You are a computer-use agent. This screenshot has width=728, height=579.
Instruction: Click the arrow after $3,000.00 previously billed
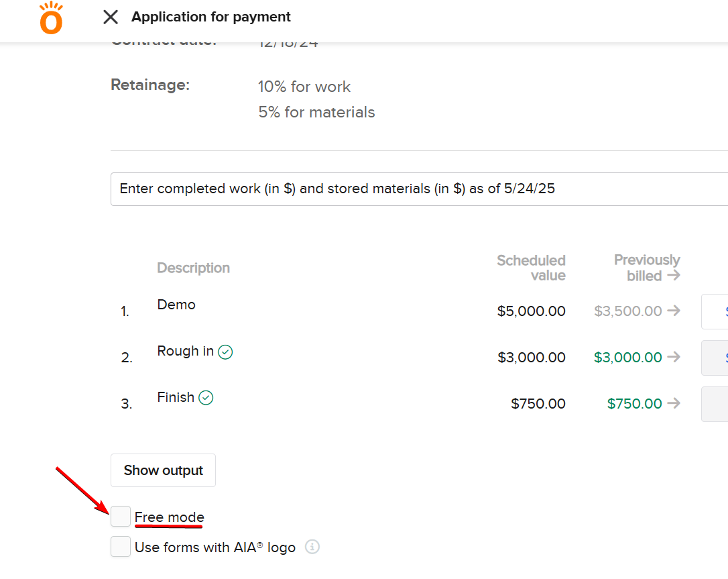click(x=674, y=358)
